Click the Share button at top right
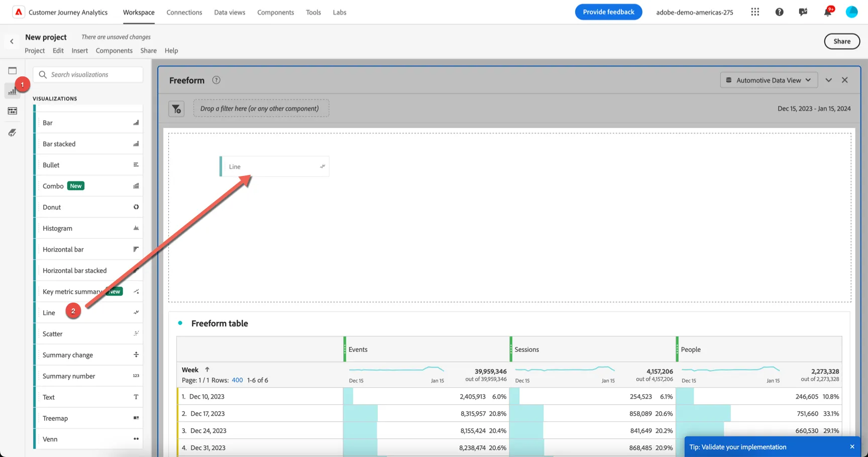The height and width of the screenshot is (457, 868). (x=842, y=41)
